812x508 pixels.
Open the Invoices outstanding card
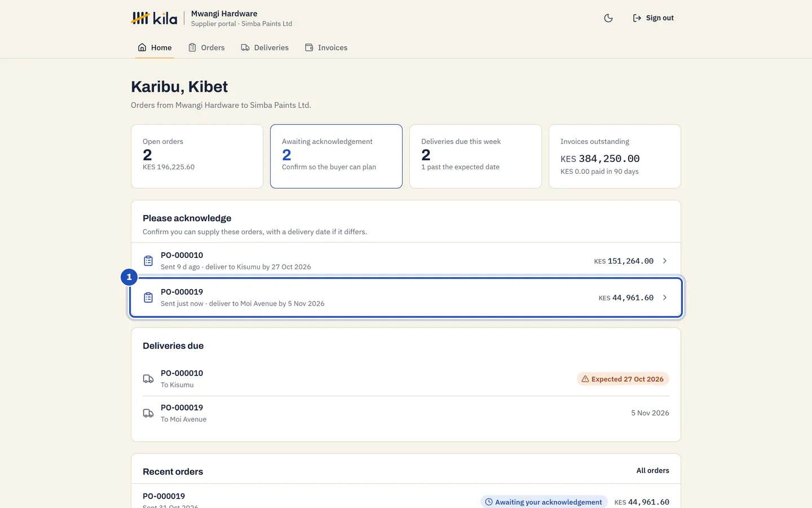(615, 156)
